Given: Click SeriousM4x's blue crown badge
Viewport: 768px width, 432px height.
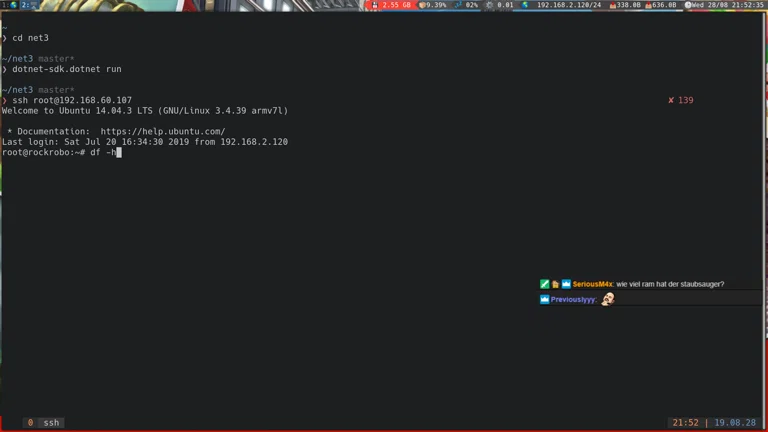Looking at the screenshot, I should 566,284.
